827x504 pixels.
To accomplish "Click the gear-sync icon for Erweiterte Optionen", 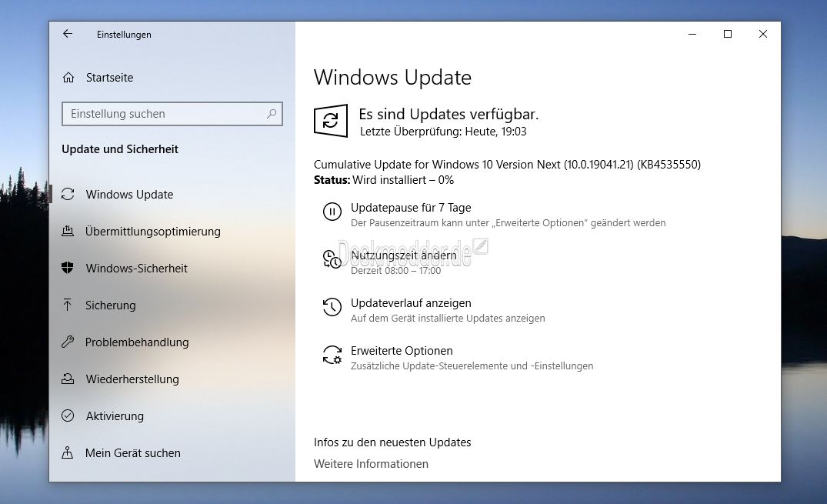I will 332,355.
